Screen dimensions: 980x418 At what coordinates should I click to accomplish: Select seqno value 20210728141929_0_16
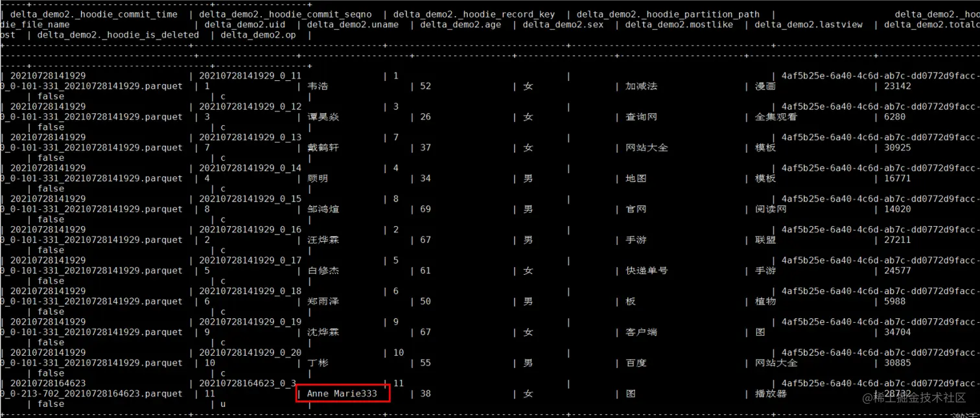click(250, 230)
